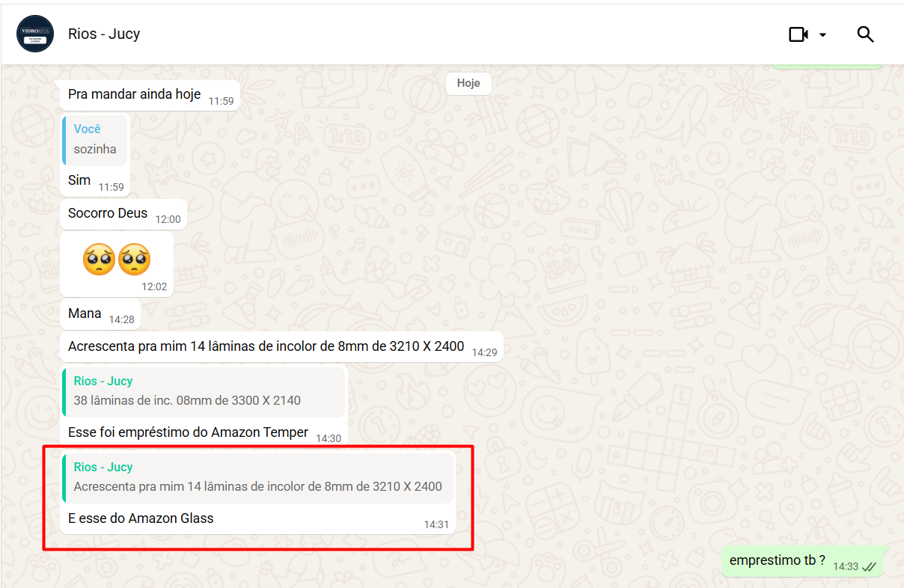
Task: Click the first pleading face emoji
Action: tap(98, 260)
